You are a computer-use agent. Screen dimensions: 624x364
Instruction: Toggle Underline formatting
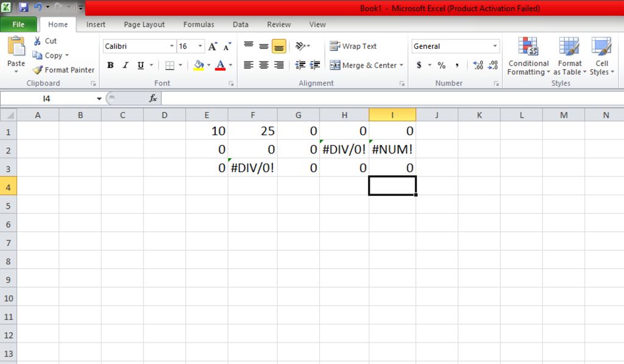point(141,65)
